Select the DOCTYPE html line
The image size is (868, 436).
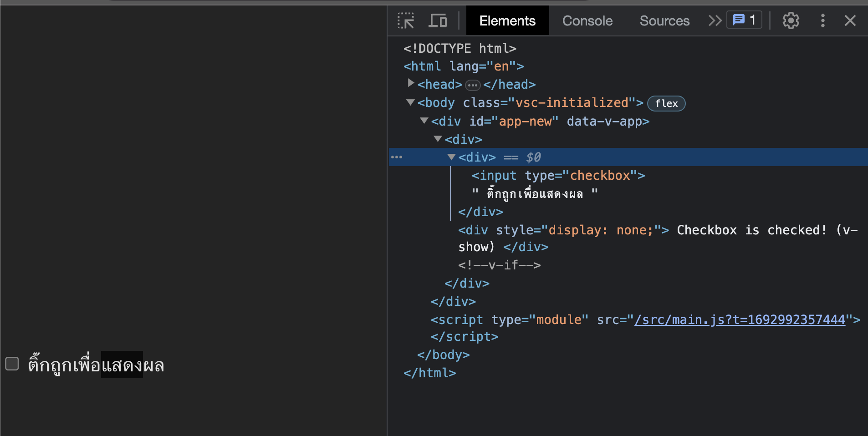(x=460, y=48)
